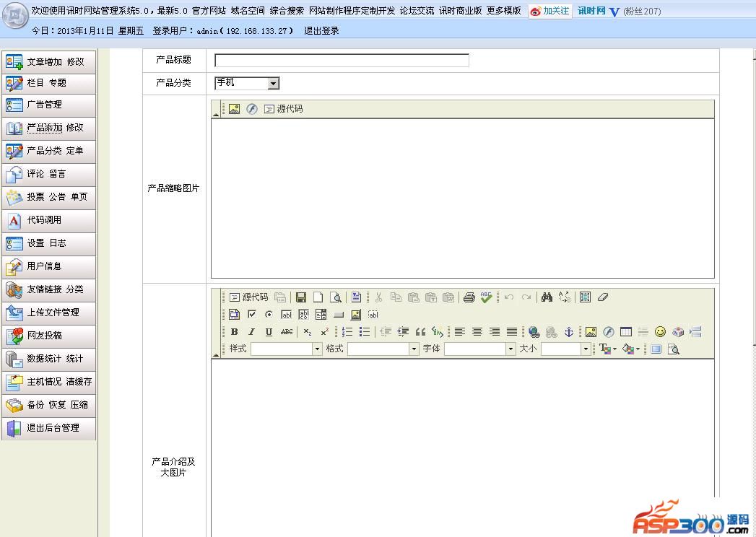The width and height of the screenshot is (756, 537).
Task: Click the Bold button in the product introduction editor
Action: point(234,332)
